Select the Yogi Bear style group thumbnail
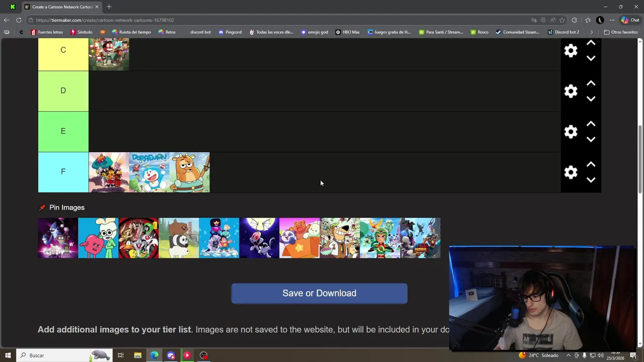644x362 pixels. point(340,238)
